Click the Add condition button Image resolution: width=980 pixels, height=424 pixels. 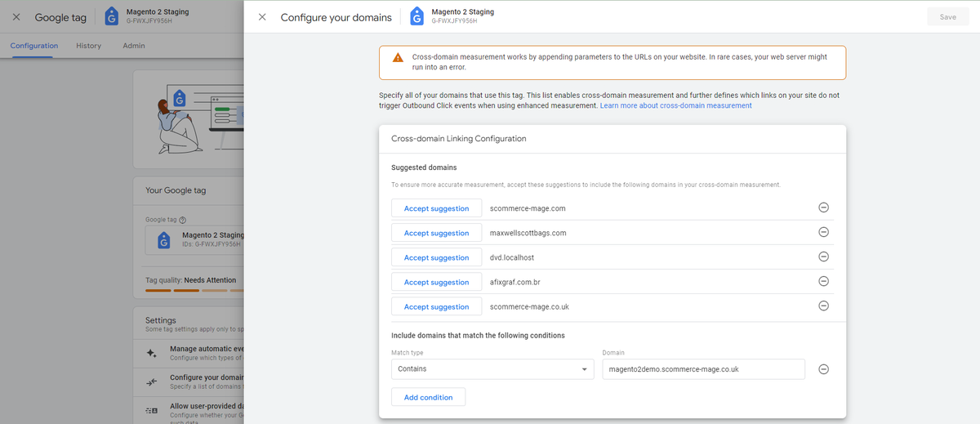(428, 397)
